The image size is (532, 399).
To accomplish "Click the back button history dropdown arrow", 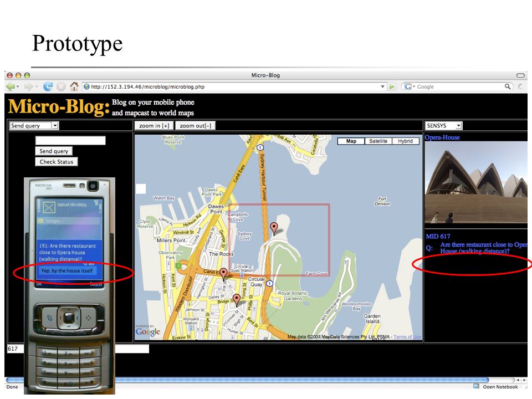I will (x=18, y=87).
